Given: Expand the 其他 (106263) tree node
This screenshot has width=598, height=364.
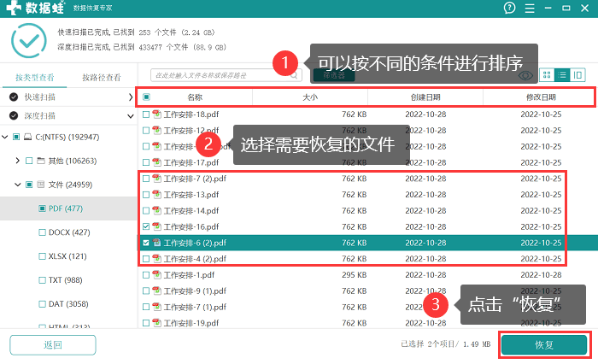Looking at the screenshot, I should 18,161.
